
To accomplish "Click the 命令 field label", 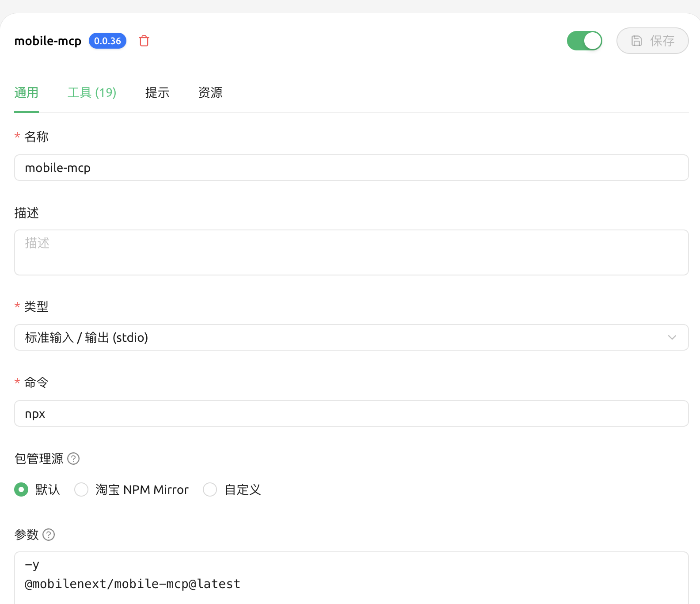I will click(x=36, y=382).
